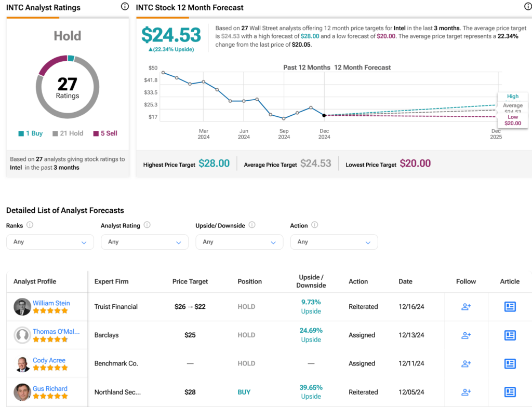Expand the Analyst Rating dropdown
The image size is (532, 407).
[144, 242]
